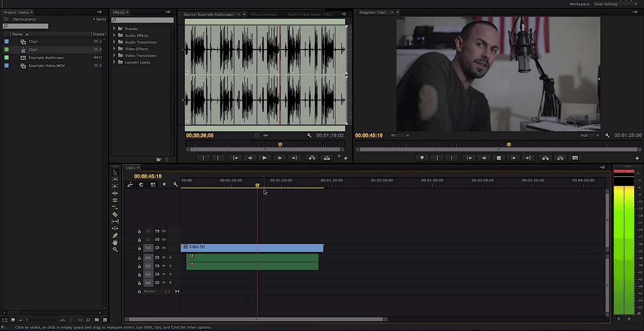Switch to the Effect Controls tab
This screenshot has width=644, height=331.
(263, 14)
